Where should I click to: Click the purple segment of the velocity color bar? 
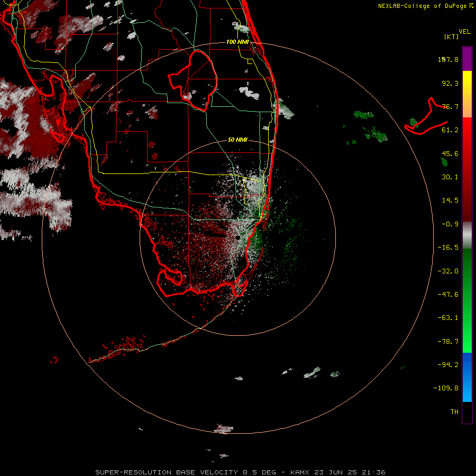tap(467, 59)
